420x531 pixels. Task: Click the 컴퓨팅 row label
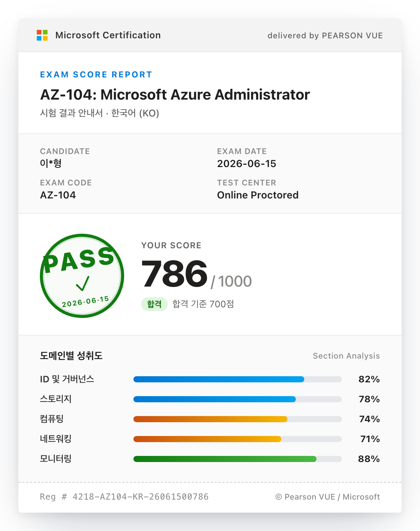click(52, 419)
